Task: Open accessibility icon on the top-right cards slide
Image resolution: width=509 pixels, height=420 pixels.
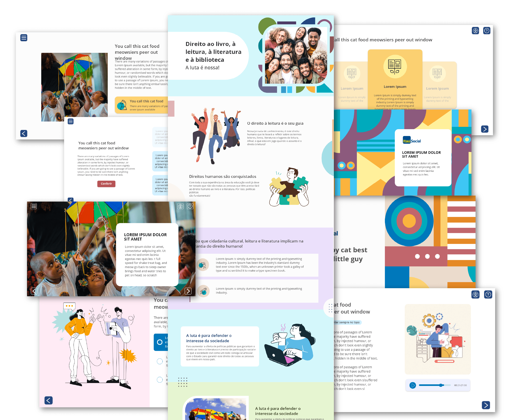Action: pyautogui.click(x=475, y=31)
